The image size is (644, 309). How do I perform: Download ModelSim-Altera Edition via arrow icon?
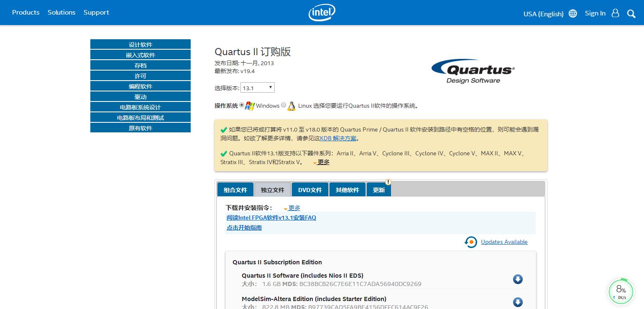point(518,302)
